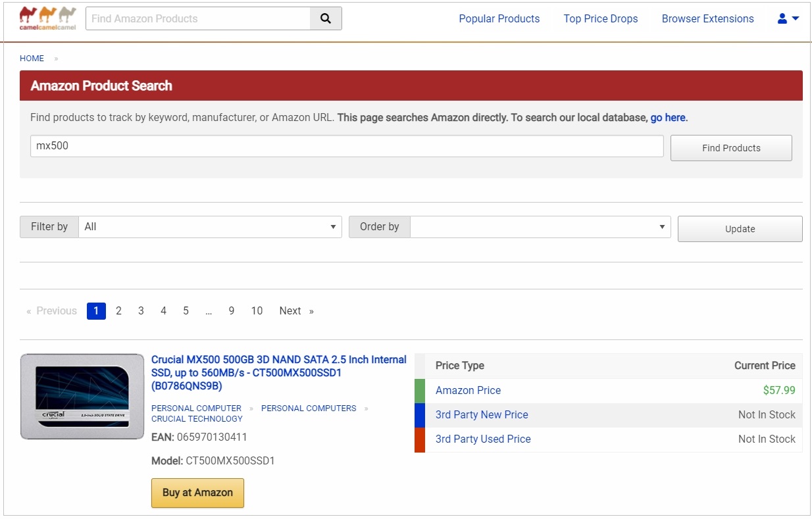
Task: Click the Buy at Amazon button
Action: click(197, 493)
